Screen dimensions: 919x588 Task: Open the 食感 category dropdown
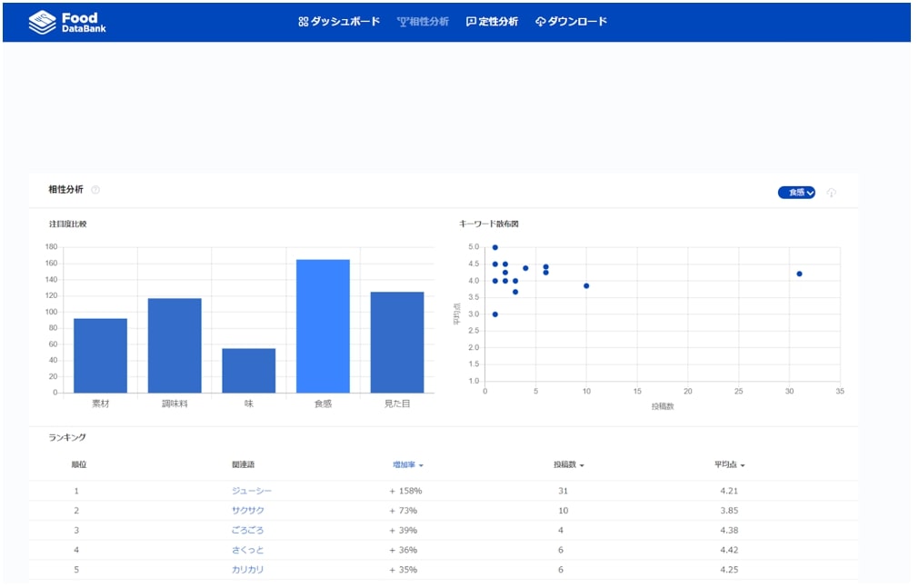(796, 193)
